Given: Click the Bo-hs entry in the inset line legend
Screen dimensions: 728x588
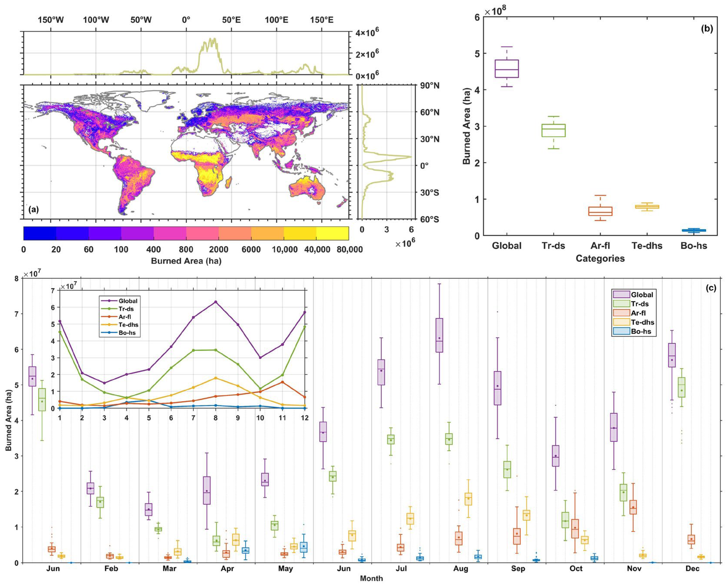Looking at the screenshot, I should (x=118, y=333).
